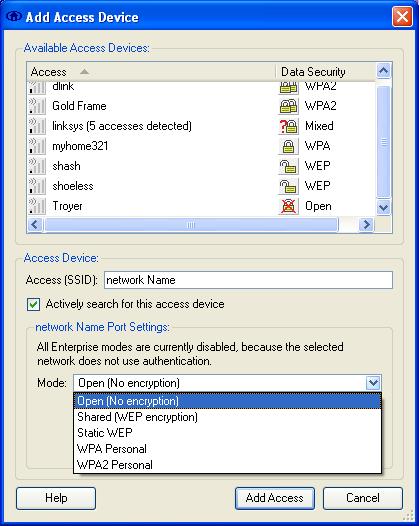Viewport: 419px width, 526px height.
Task: Click the list's scroll up arrow
Action: click(x=383, y=71)
